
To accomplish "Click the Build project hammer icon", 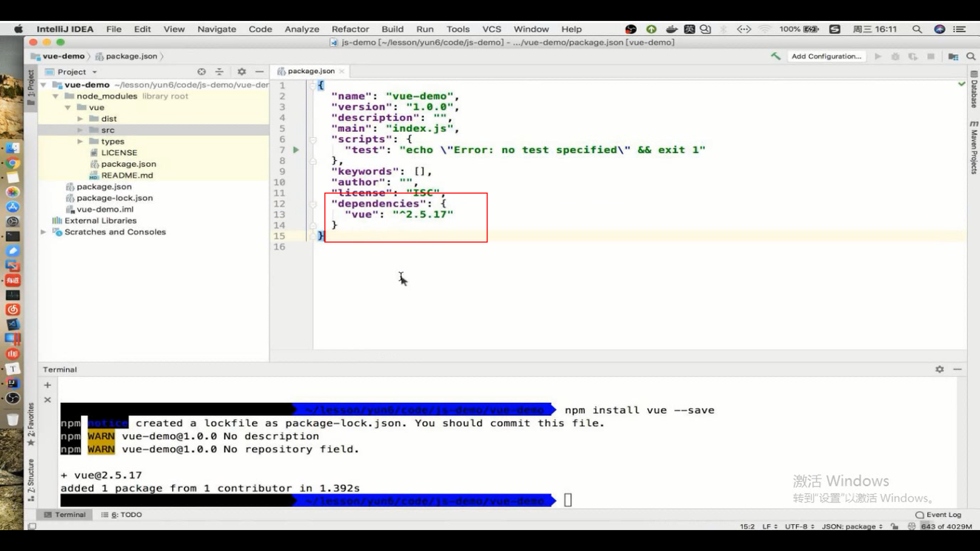I will click(x=775, y=56).
